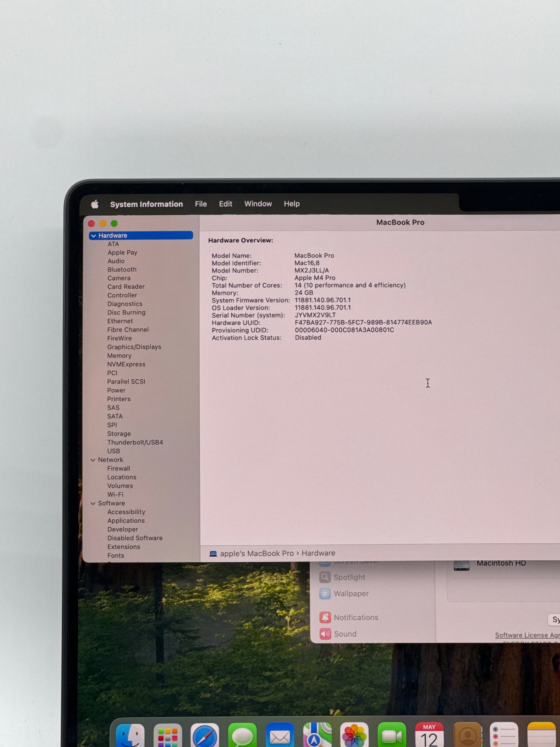Minimize the System Information window

coord(103,224)
